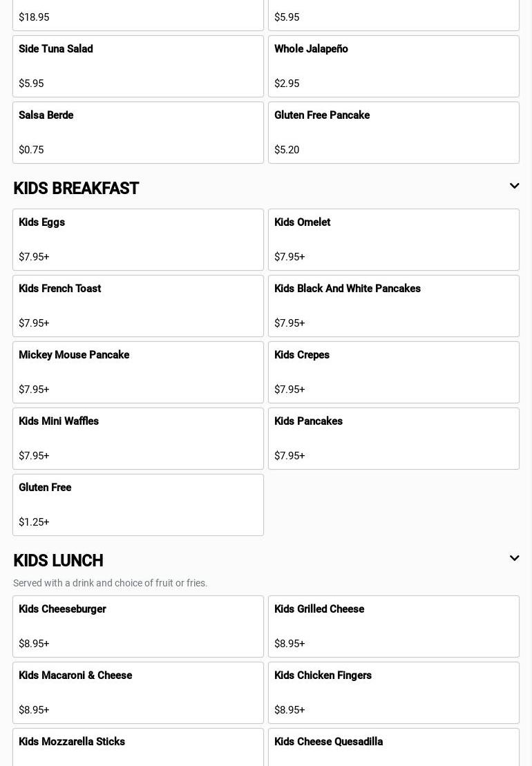Open the Kids Cheeseburger item
This screenshot has height=766, width=532.
point(138,626)
